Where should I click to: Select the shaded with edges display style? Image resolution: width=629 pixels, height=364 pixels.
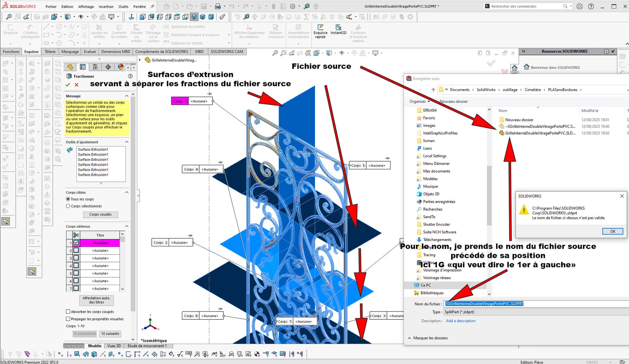tap(194, 17)
